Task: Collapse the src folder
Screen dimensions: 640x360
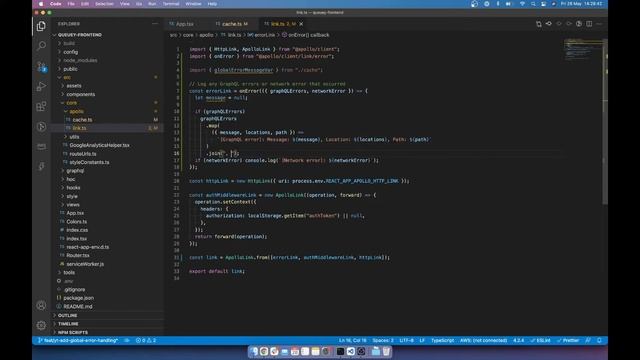Action: pos(67,77)
